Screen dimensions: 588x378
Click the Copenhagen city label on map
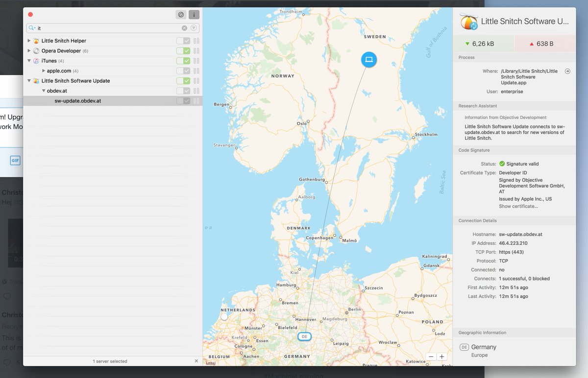[319, 238]
